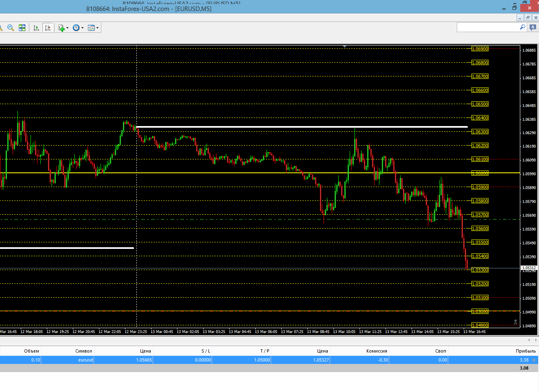Expand the Indicators dropdown arrow
This screenshot has height=392, width=539.
point(67,28)
